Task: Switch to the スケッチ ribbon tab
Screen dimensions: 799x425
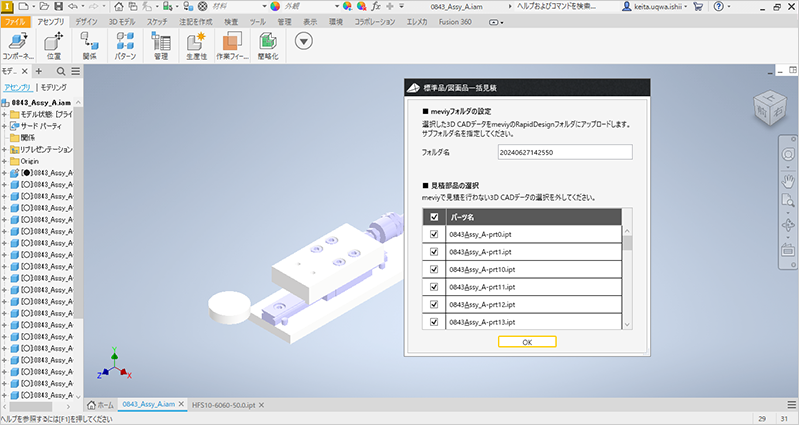Action: point(156,20)
